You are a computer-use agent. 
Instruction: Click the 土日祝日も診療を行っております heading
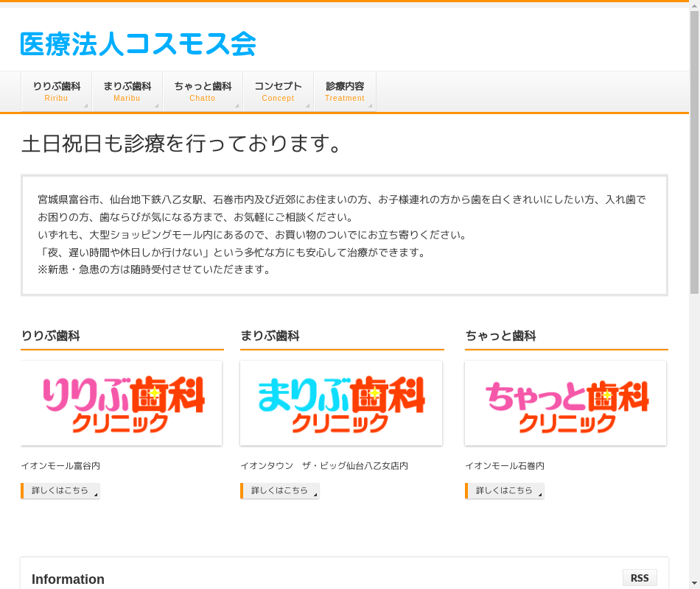(181, 144)
